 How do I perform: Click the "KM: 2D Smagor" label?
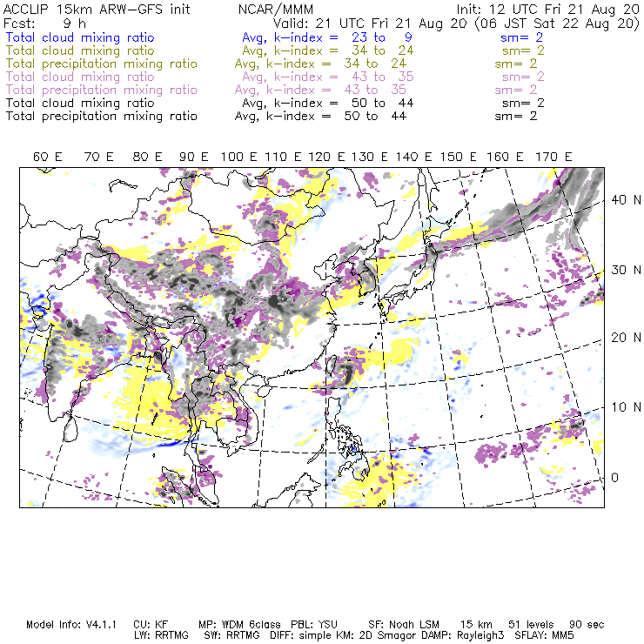378,636
